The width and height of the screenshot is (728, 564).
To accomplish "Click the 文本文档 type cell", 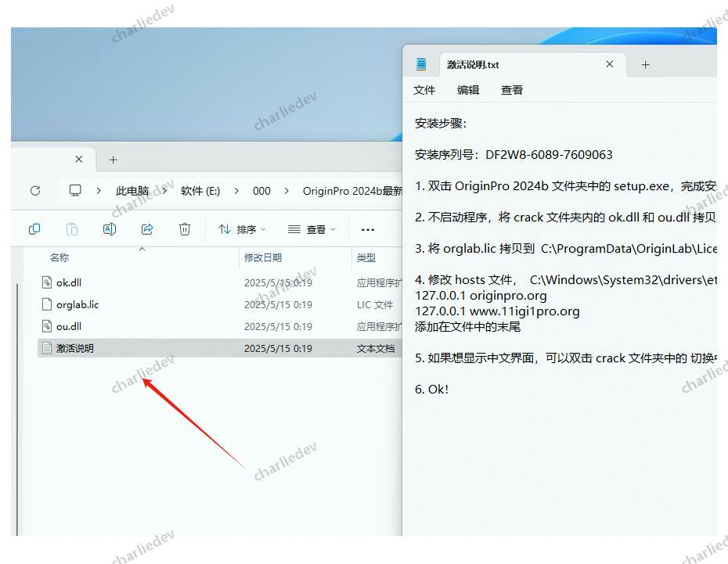I will [376, 348].
